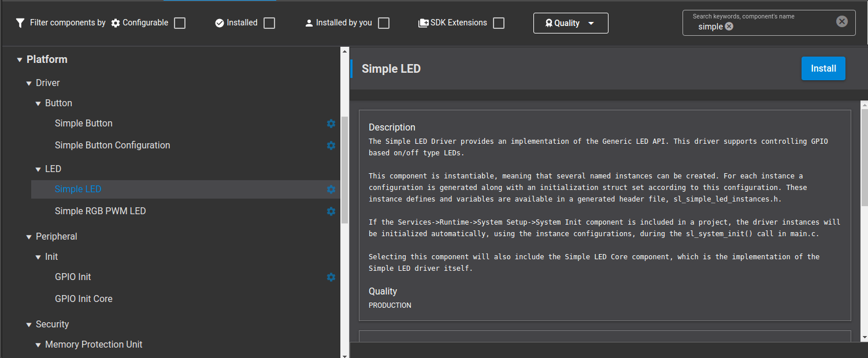
Task: Install the Simple LED component
Action: [x=823, y=69]
